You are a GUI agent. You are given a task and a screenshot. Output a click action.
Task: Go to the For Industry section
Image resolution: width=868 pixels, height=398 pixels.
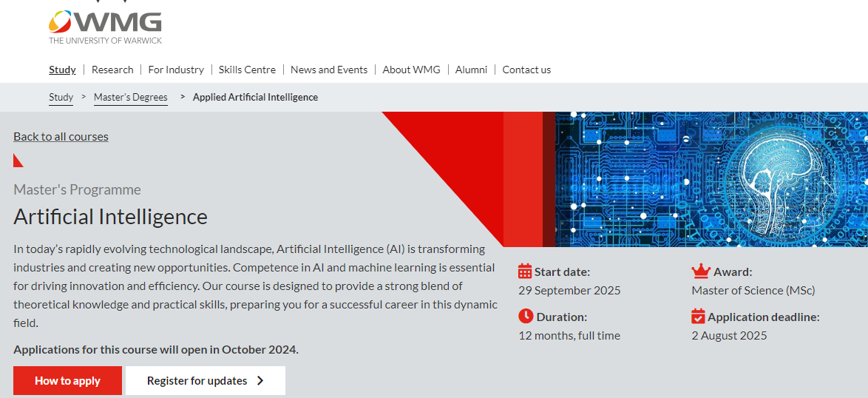pos(176,70)
